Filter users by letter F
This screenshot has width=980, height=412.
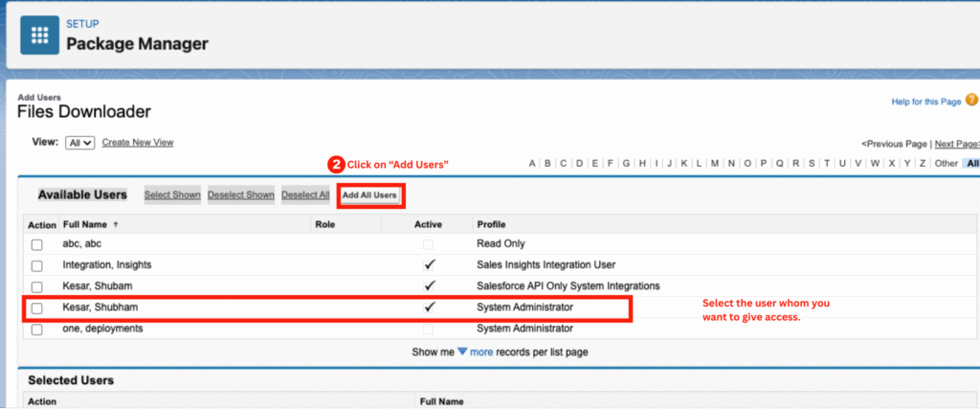coord(610,164)
